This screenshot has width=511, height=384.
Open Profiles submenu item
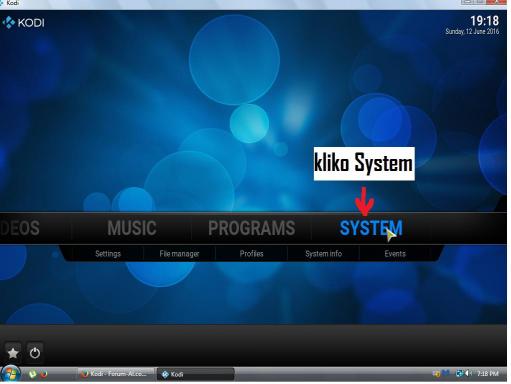click(x=252, y=254)
